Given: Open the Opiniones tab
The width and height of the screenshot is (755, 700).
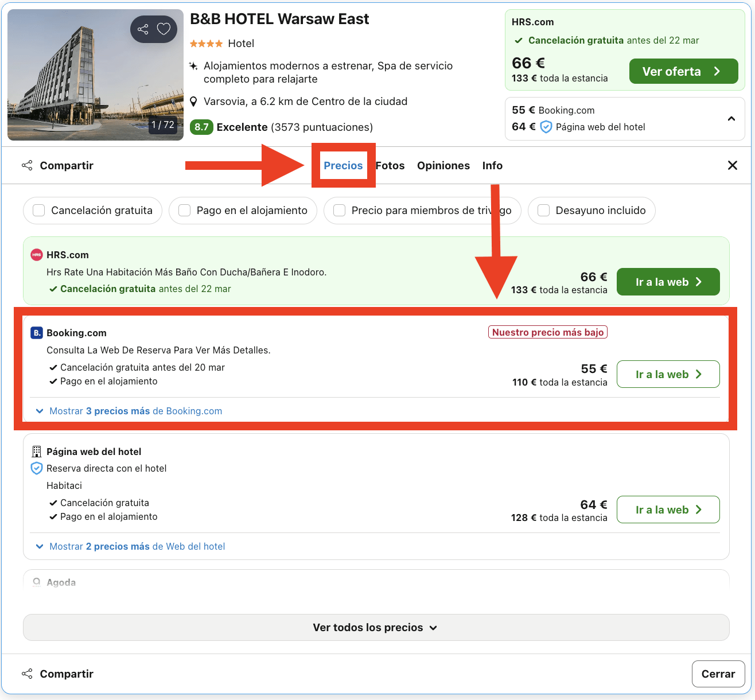Looking at the screenshot, I should 443,165.
